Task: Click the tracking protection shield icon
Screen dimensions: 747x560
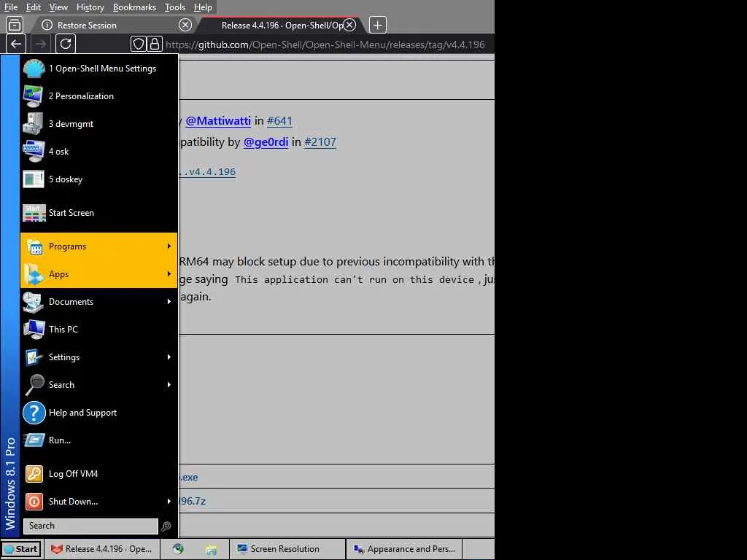Action: point(138,44)
